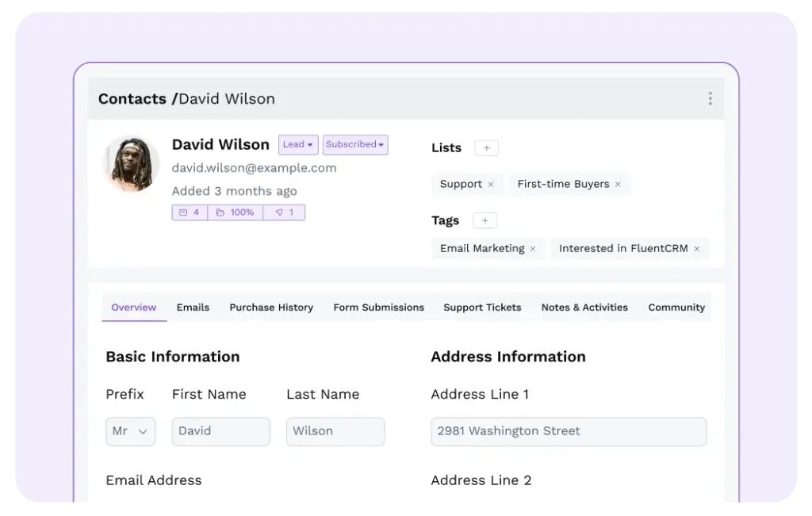Click David Wilson's profile photo

tap(131, 164)
